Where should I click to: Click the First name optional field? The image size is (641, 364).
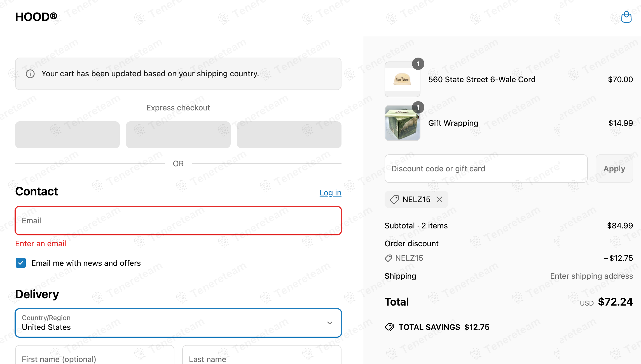[95, 358]
